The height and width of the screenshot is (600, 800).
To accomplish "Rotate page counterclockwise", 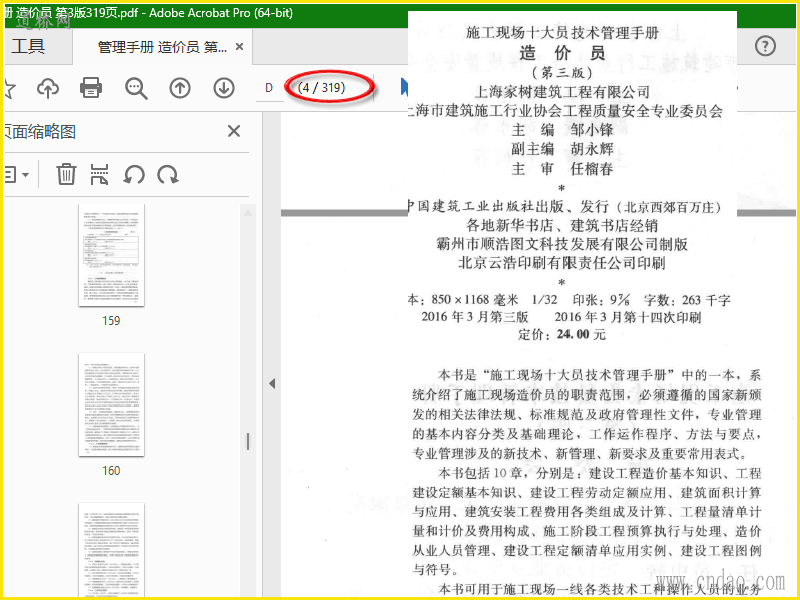I will pyautogui.click(x=134, y=175).
